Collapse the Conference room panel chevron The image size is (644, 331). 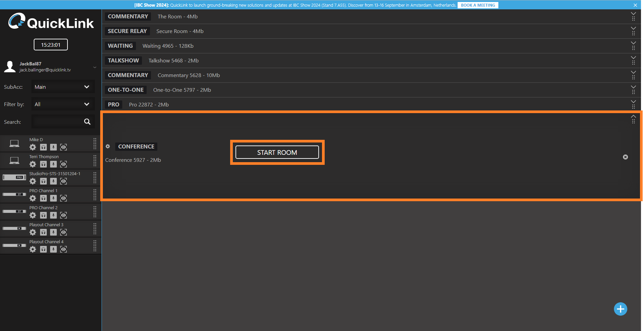pyautogui.click(x=633, y=116)
